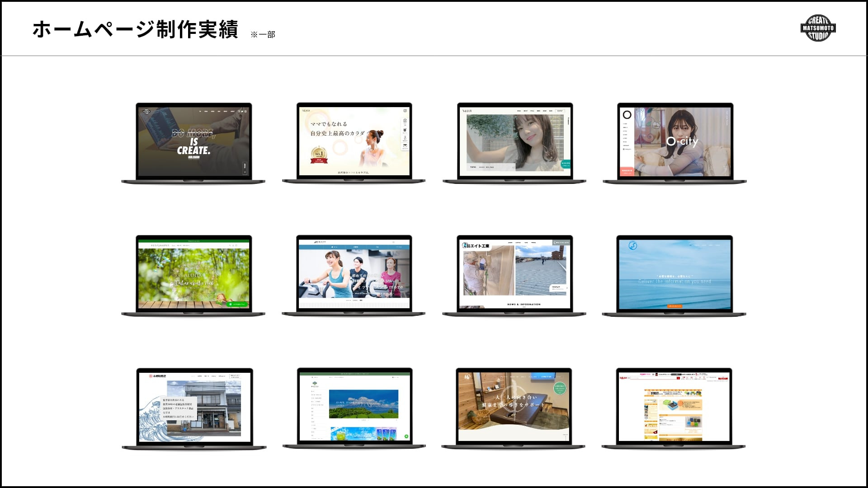Open the hamburger menu on the fitness gym site

[393, 242]
